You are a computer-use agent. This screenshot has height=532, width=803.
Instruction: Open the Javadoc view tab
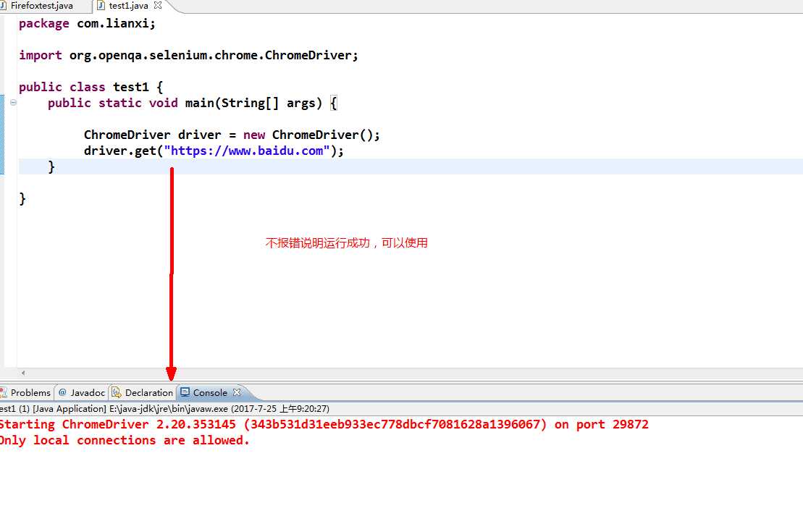(82, 393)
